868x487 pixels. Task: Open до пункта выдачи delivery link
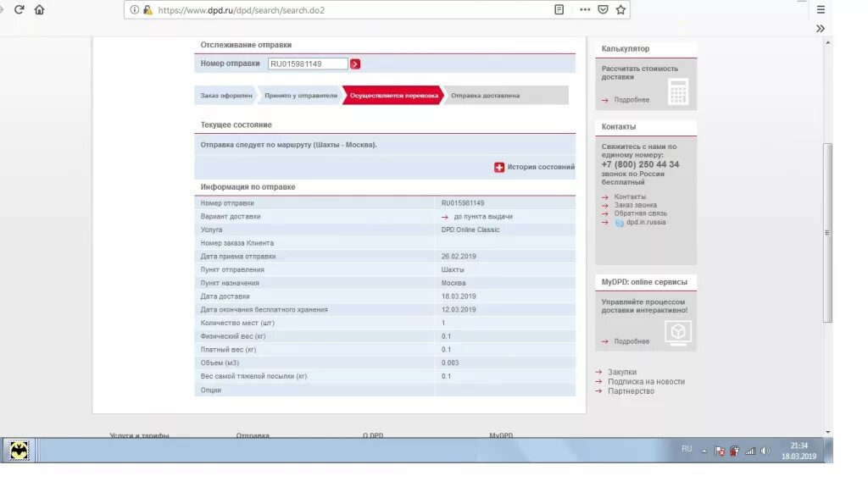pos(483,216)
